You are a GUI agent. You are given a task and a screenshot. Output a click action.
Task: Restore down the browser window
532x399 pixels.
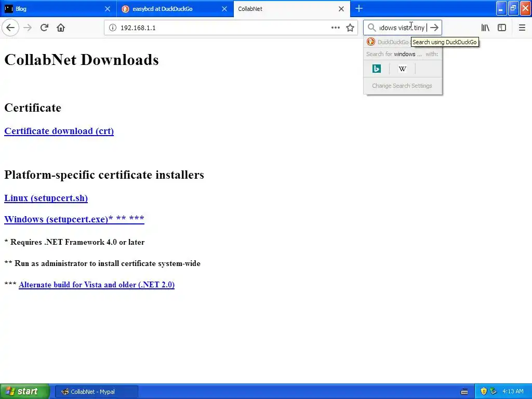click(513, 8)
